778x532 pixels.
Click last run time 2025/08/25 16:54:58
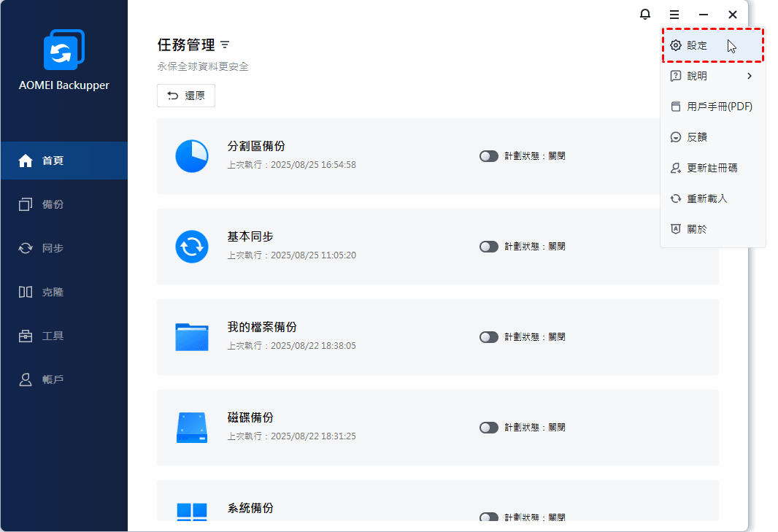[313, 165]
